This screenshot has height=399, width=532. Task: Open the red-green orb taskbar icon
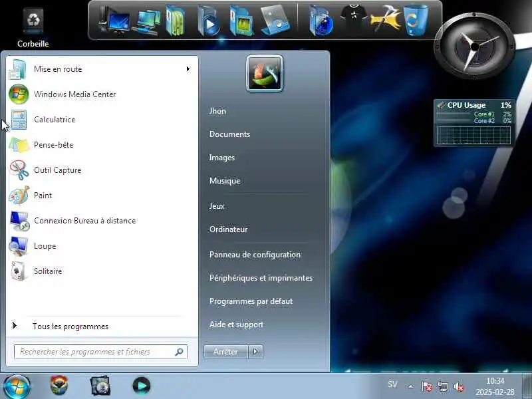[59, 386]
